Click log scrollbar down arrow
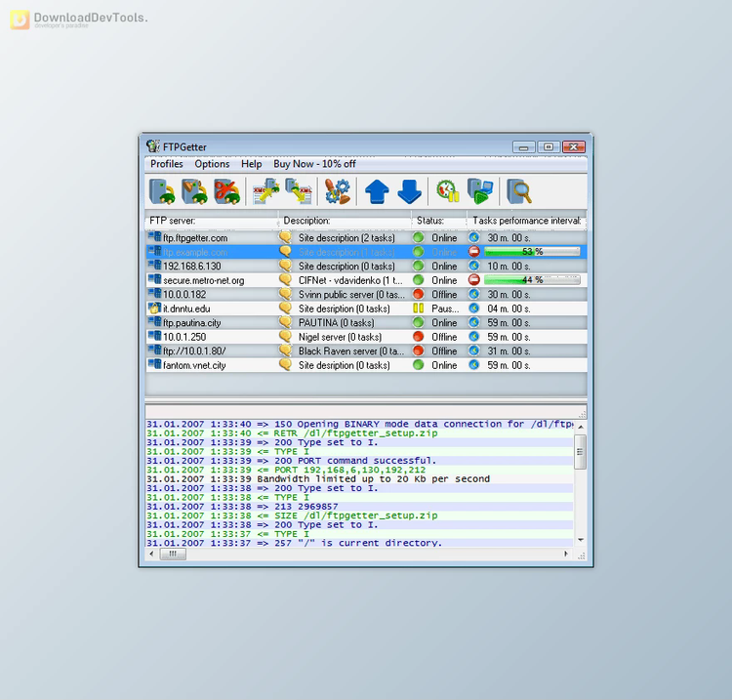This screenshot has height=700, width=732. click(x=581, y=540)
